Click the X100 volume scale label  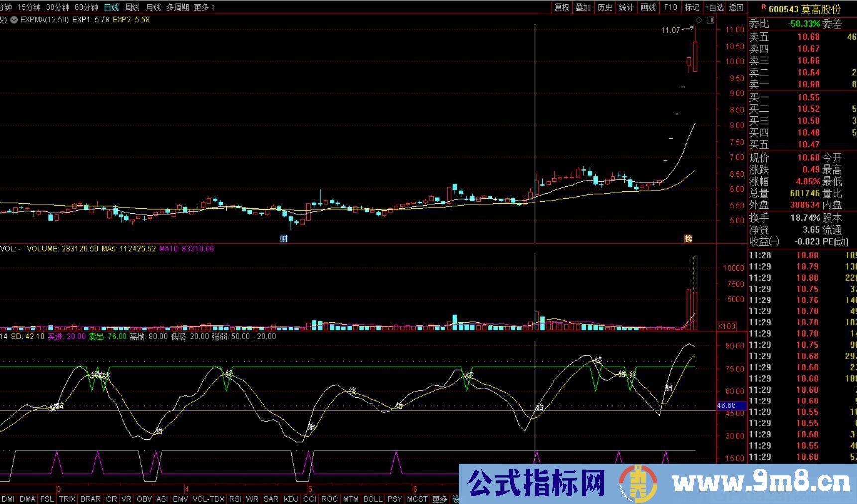(727, 326)
